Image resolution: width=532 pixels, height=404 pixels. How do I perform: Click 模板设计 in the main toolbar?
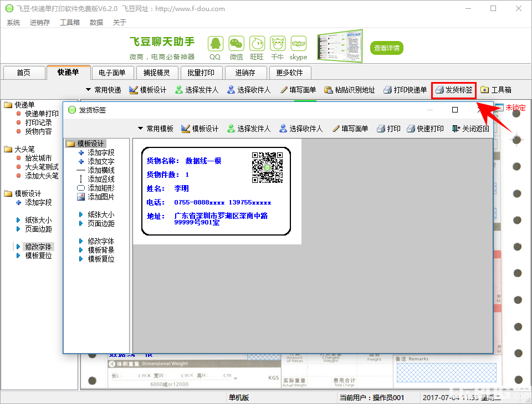148,90
